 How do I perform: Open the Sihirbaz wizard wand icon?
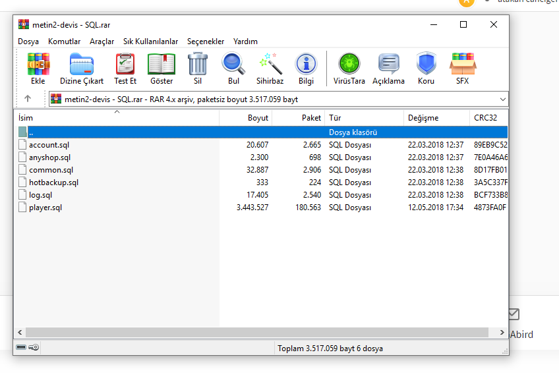tap(270, 64)
